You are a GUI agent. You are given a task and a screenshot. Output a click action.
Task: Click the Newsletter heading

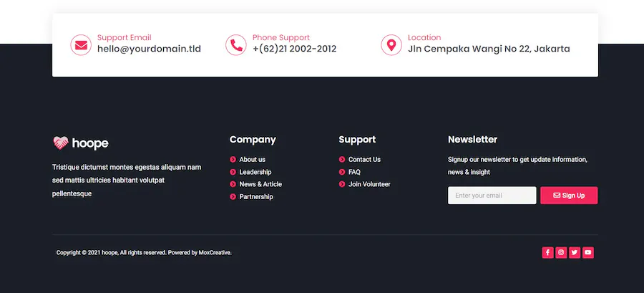pos(473,140)
